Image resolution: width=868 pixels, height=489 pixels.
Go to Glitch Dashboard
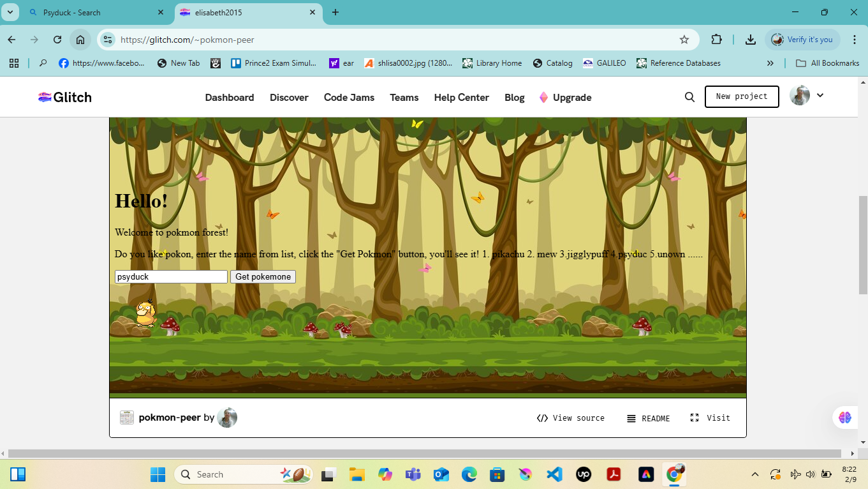[x=230, y=97]
